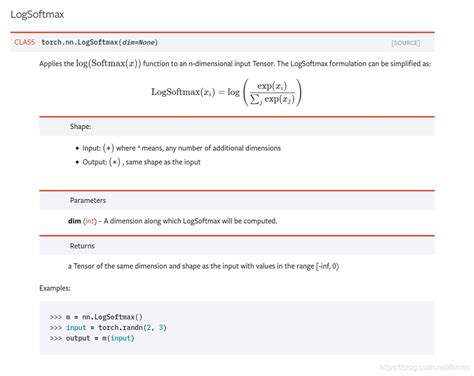Open the int type link
Image resolution: width=474 pixels, height=376 pixels.
(90, 221)
